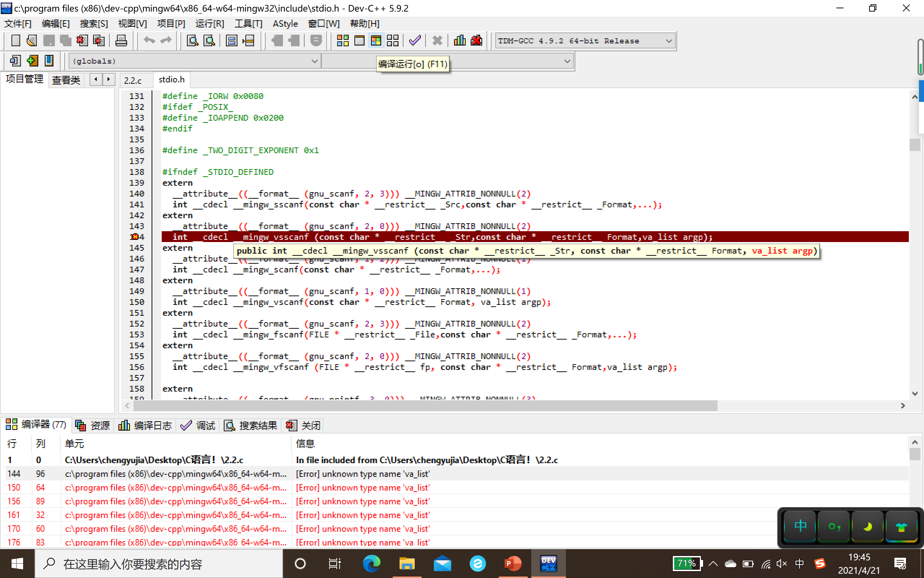Click the Find magnifier icon
This screenshot has width=924, height=578.
click(192, 40)
